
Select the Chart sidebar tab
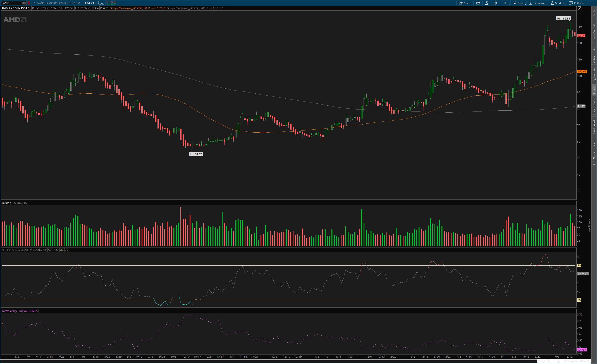click(x=594, y=90)
